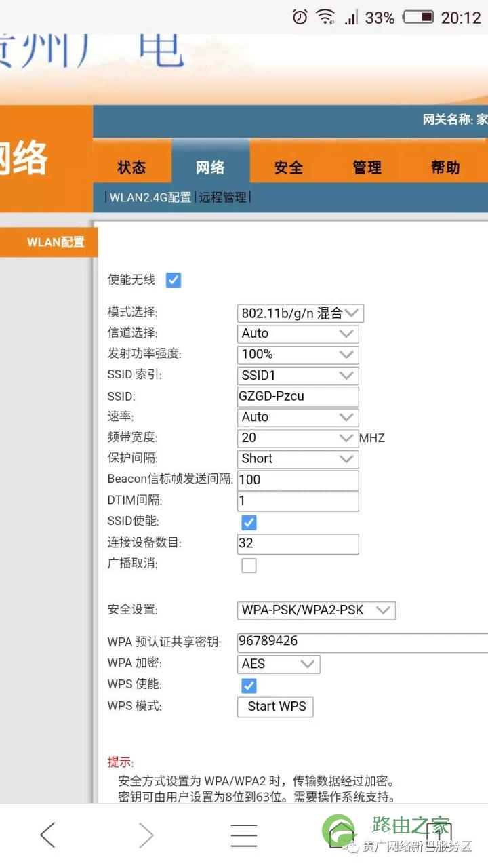This screenshot has width=488, height=868.
Task: Open the 模式选择 802.11b/g/n dropdown
Action: click(300, 313)
